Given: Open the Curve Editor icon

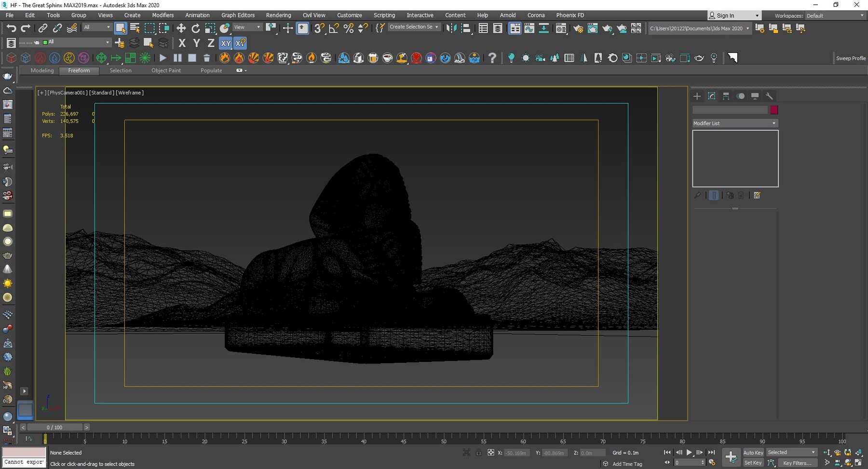Looking at the screenshot, I should coord(529,28).
